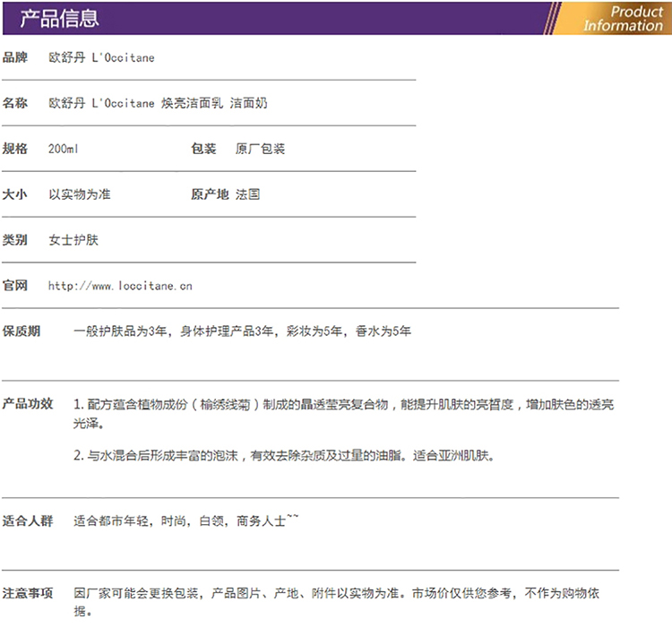Click the 大小 label
Image resolution: width=672 pixels, height=636 pixels.
[x=15, y=194]
